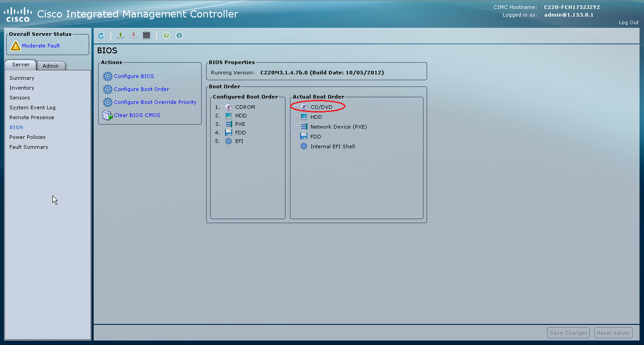Click the Clear BIOS CMOS link
Screen dimensions: 644x345
[137, 115]
